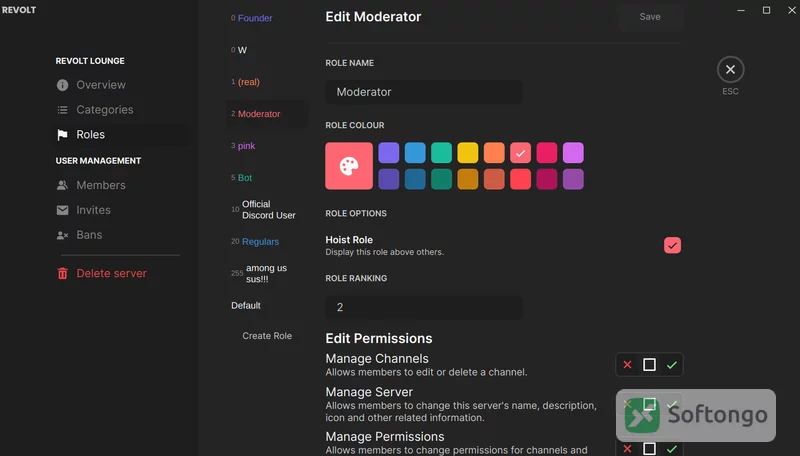Choose the burnt orange colour swatch

coord(494,179)
